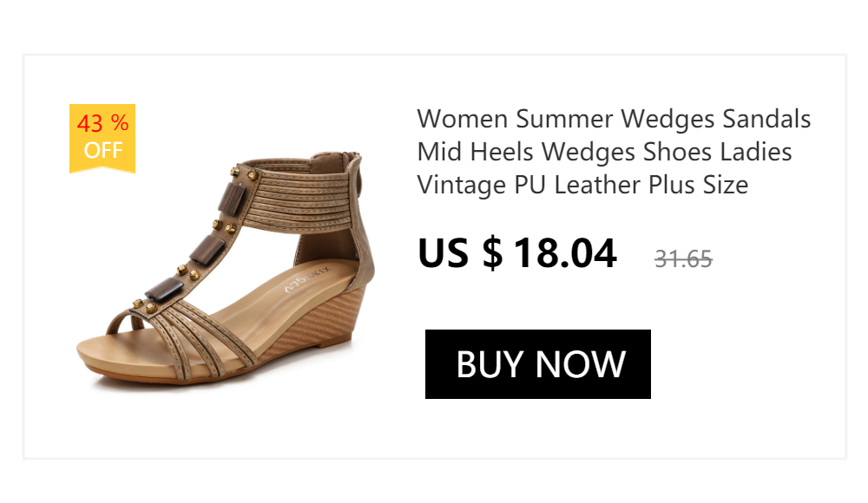Click the bottom wooden bead near toe straps

point(164,290)
